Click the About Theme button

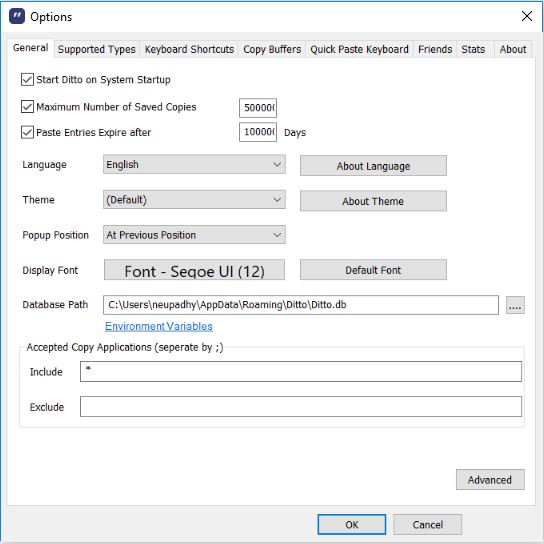[x=373, y=201]
